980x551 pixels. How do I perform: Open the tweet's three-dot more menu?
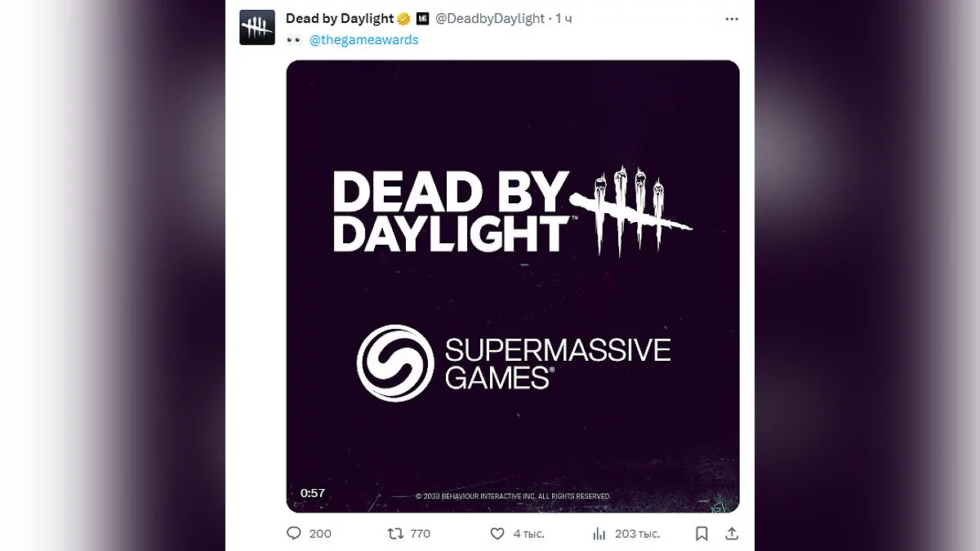[732, 18]
